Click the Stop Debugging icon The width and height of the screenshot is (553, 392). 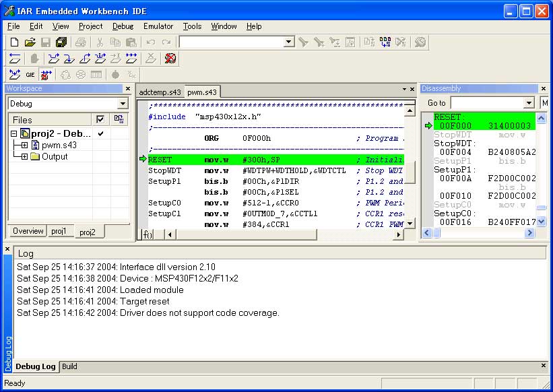170,59
